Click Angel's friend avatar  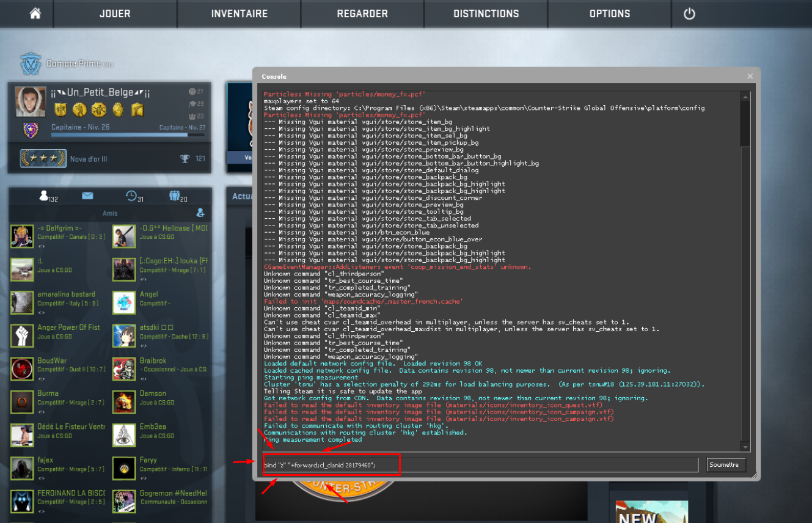click(x=124, y=302)
